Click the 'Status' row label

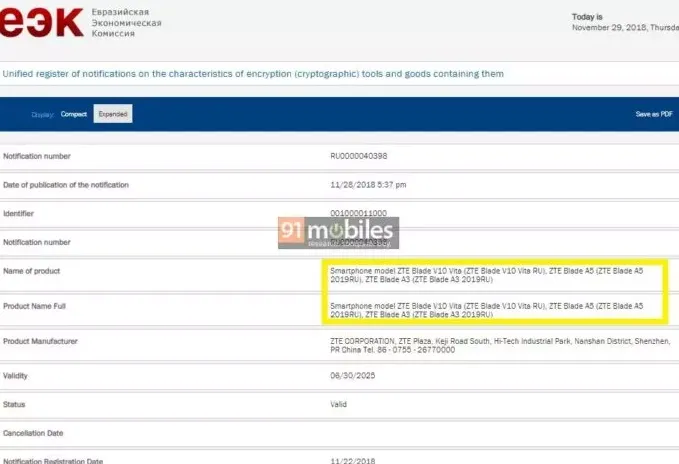[x=14, y=404]
